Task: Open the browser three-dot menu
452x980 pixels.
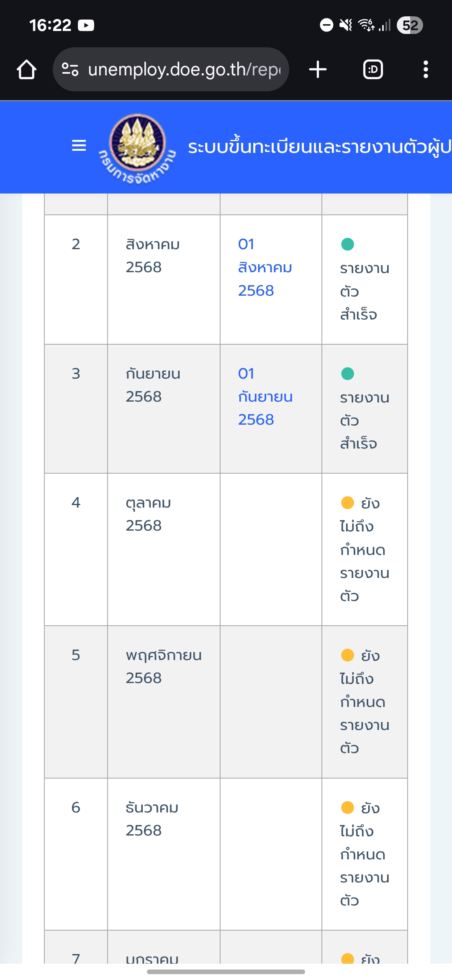Action: [426, 70]
